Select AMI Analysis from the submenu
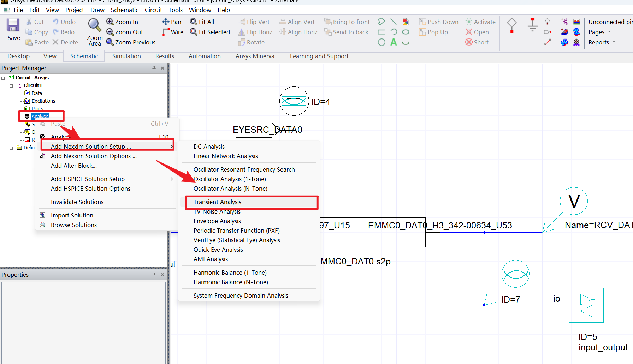Screen dimensions: 633x364 click(249, 259)
